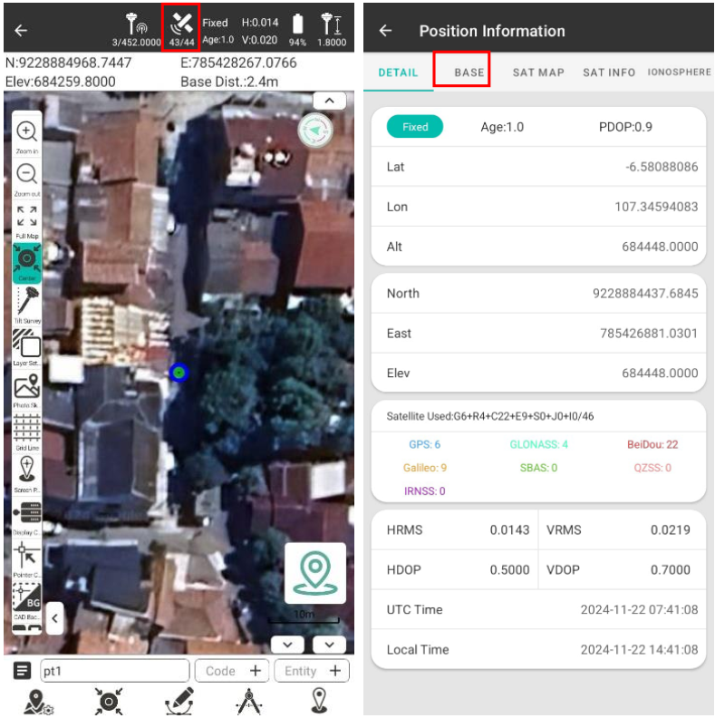The height and width of the screenshot is (728, 715).
Task: Expand the rightmost down chevron below scale bar
Action: 329,645
